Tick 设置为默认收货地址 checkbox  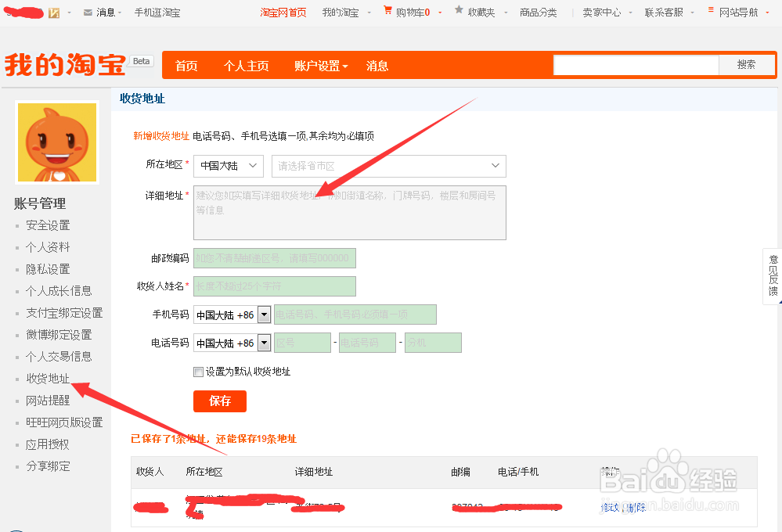click(x=199, y=372)
